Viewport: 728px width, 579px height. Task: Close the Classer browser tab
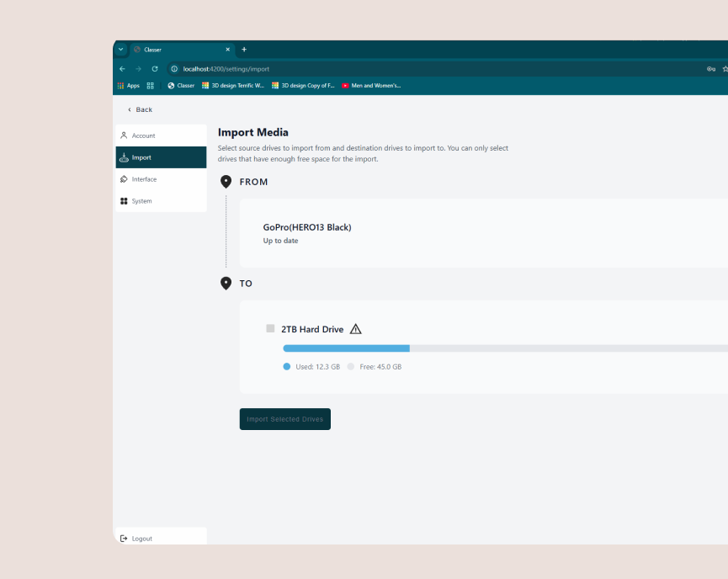(x=227, y=49)
